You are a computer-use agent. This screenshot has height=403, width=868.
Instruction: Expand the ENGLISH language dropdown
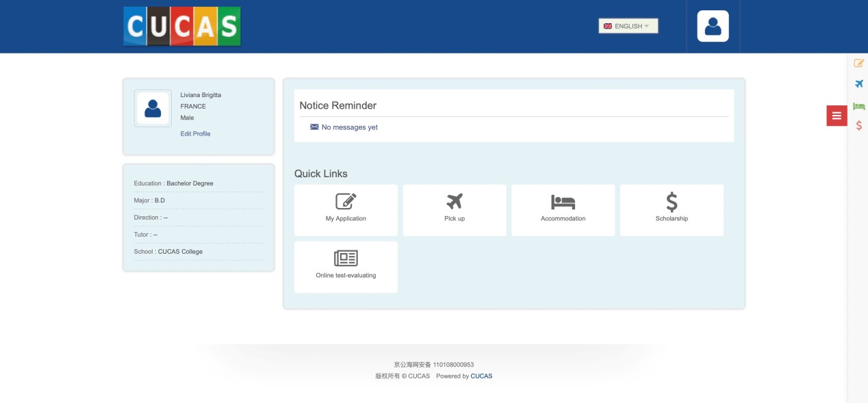tap(628, 26)
